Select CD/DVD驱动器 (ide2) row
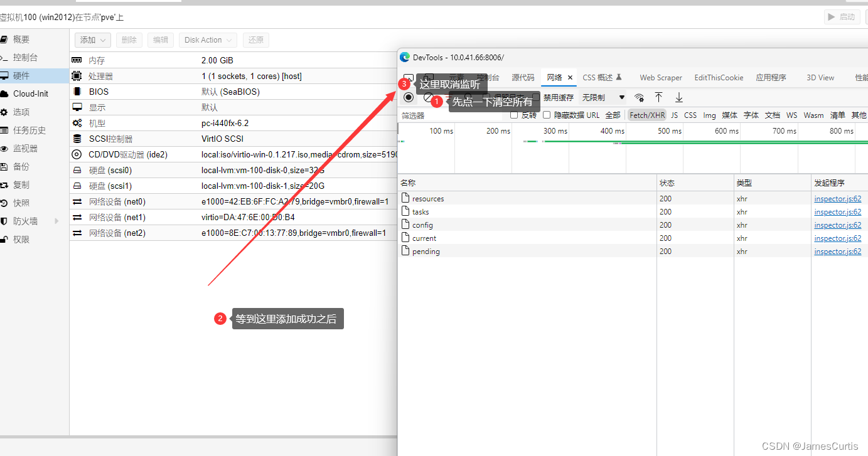The width and height of the screenshot is (868, 456). click(x=233, y=154)
